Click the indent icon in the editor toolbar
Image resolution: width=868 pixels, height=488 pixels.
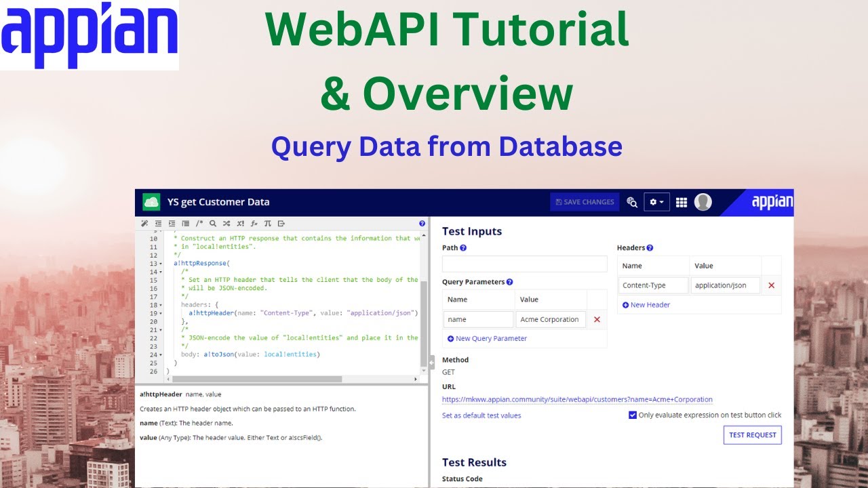172,223
